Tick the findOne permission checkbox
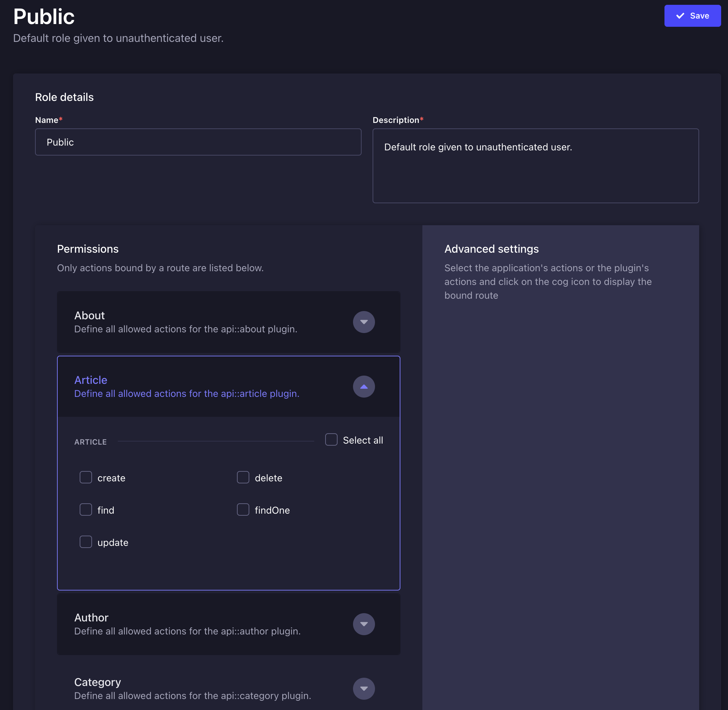The height and width of the screenshot is (710, 728). point(243,509)
